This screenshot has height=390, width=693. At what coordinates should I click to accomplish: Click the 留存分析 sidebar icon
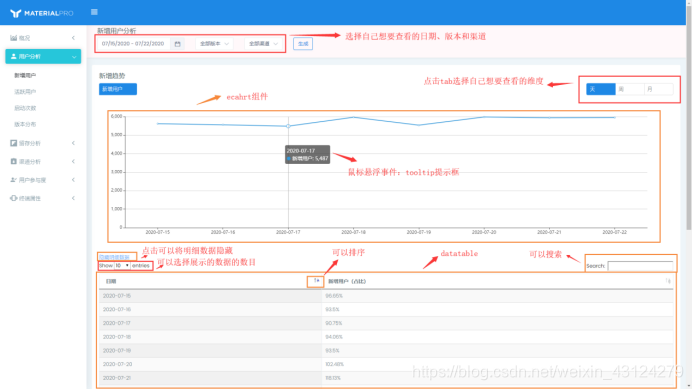(x=13, y=143)
